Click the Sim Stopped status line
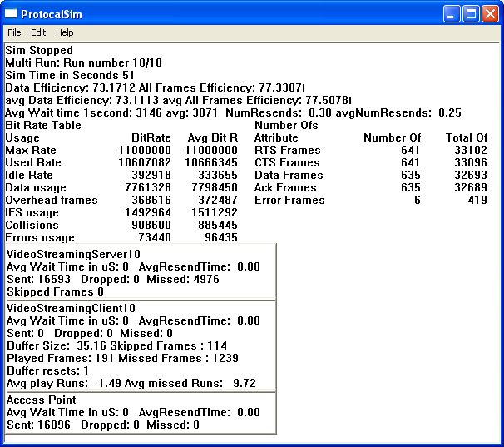This screenshot has width=504, height=447. 39,51
